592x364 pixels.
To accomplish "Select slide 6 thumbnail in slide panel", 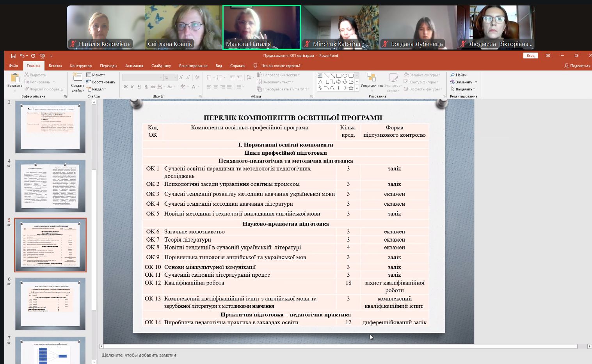I will coord(50,304).
